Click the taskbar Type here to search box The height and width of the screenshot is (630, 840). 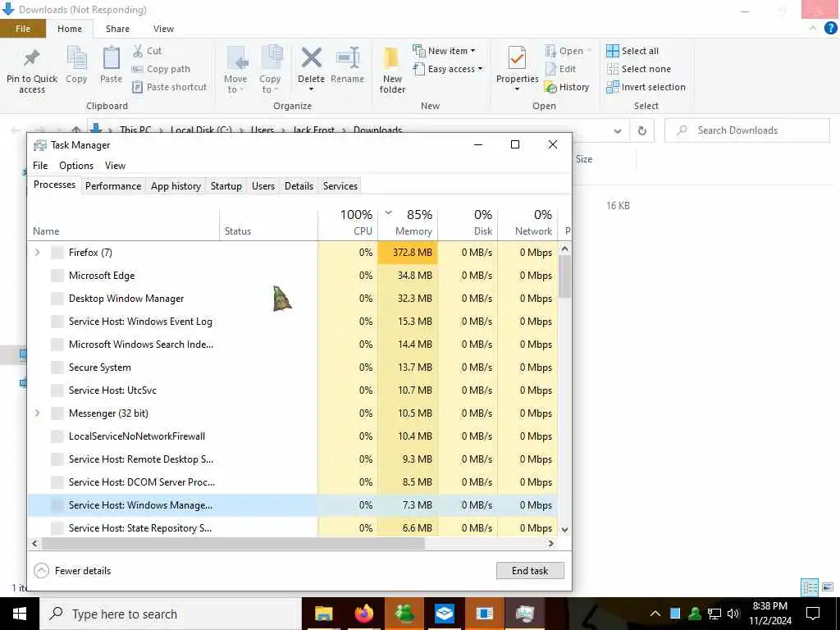tap(171, 614)
